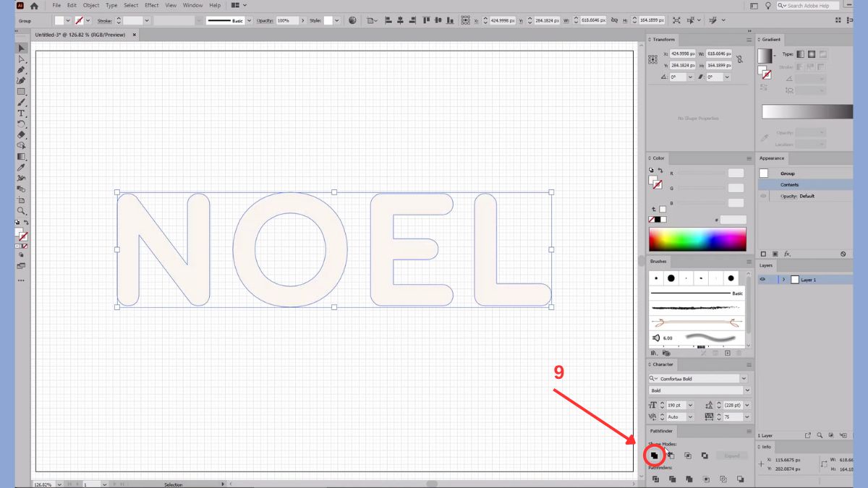Open the Pathfinder panel options menu

tap(749, 431)
